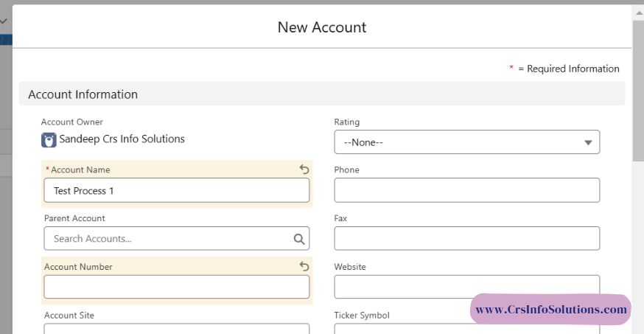This screenshot has height=334, width=644.
Task: Click the Search Accounts lookup field
Action: (x=169, y=239)
